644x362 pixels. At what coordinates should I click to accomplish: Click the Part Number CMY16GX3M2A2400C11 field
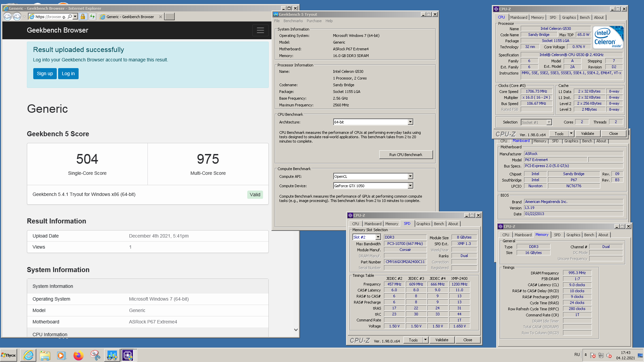(405, 262)
